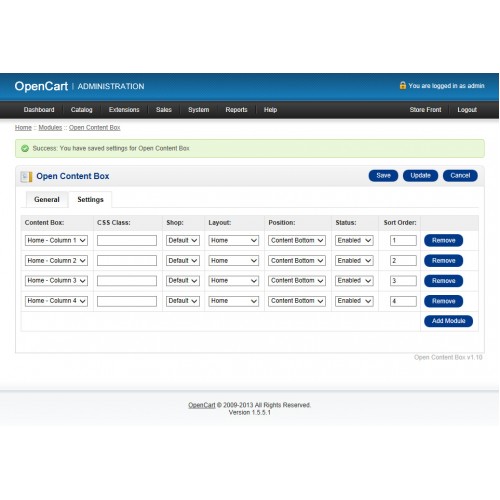This screenshot has height=500, width=500.
Task: Click the lock icon beside logged-in text
Action: coord(403,85)
